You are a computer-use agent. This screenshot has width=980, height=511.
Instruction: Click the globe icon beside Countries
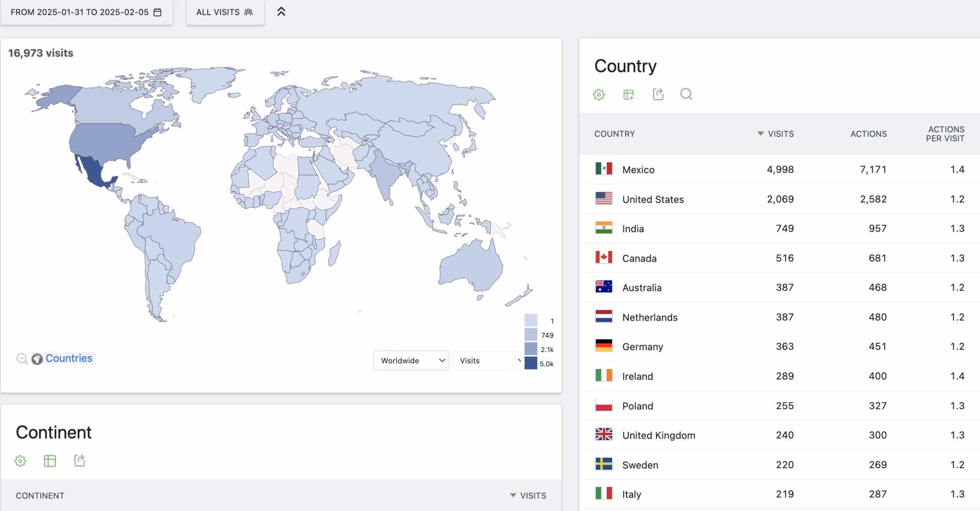click(x=37, y=359)
